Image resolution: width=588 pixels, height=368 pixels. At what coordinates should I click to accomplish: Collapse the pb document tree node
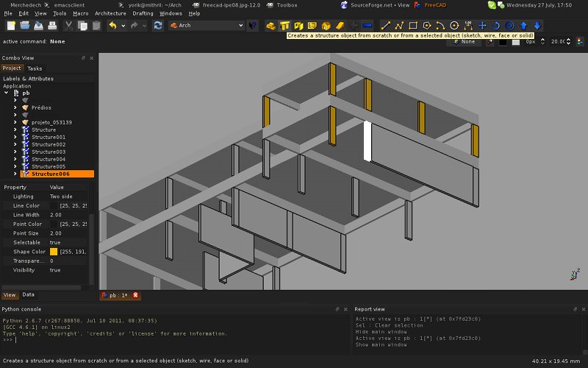[7, 93]
